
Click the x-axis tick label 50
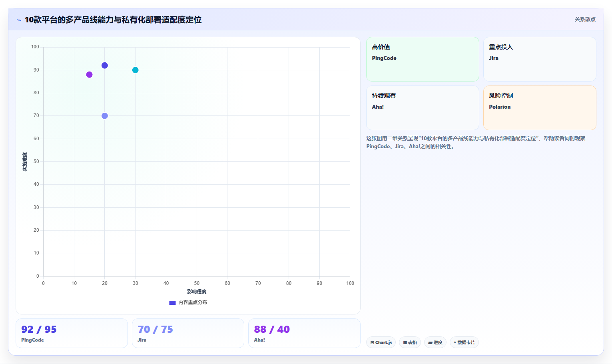(x=197, y=283)
